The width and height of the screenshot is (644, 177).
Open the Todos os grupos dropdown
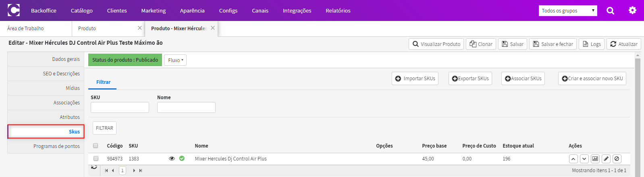coord(568,10)
